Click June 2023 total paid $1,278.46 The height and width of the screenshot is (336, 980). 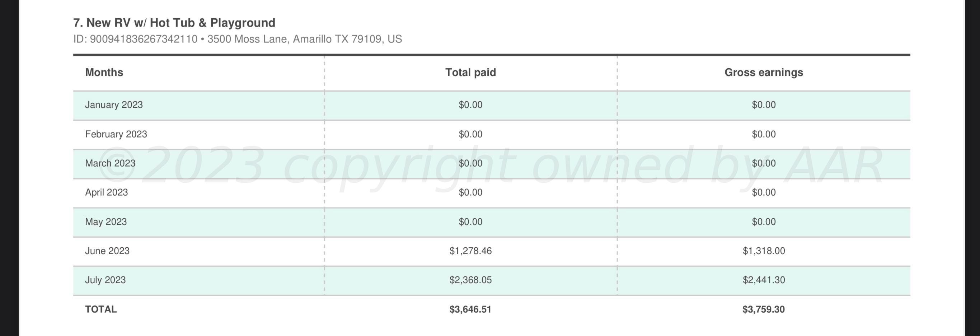(x=470, y=251)
